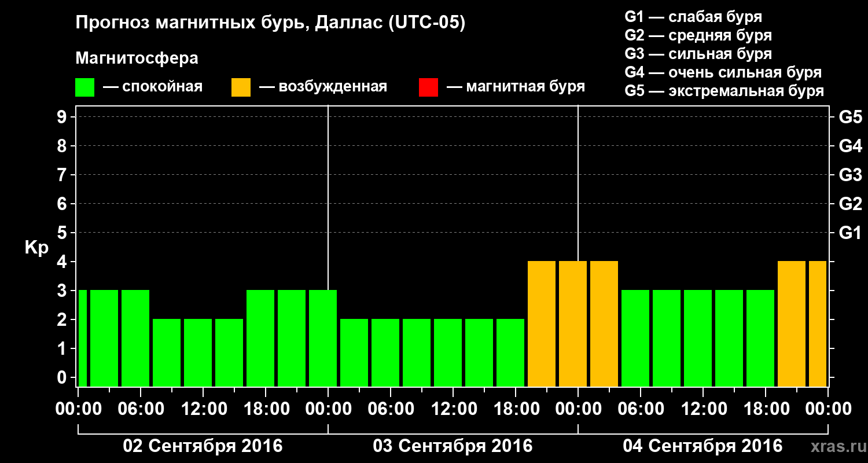
Task: Click the '12:00' time label for 02 Сентября
Action: pos(203,409)
